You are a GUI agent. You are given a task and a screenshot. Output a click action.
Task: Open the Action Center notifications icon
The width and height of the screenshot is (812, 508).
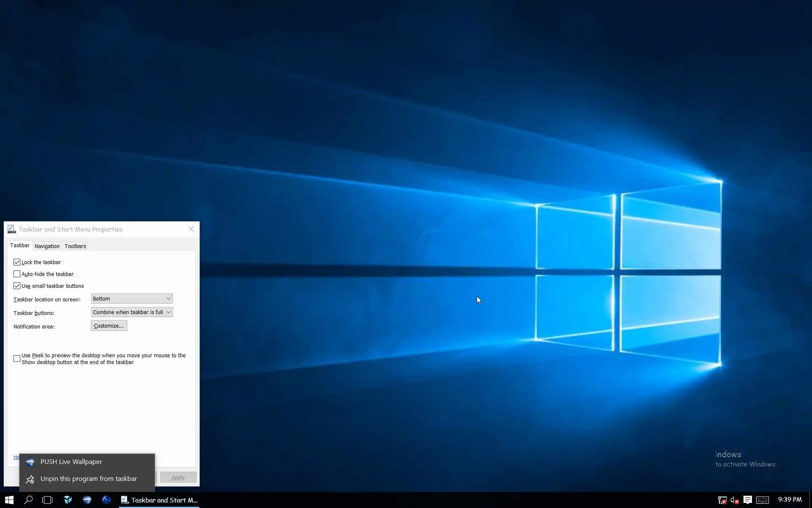click(x=748, y=500)
